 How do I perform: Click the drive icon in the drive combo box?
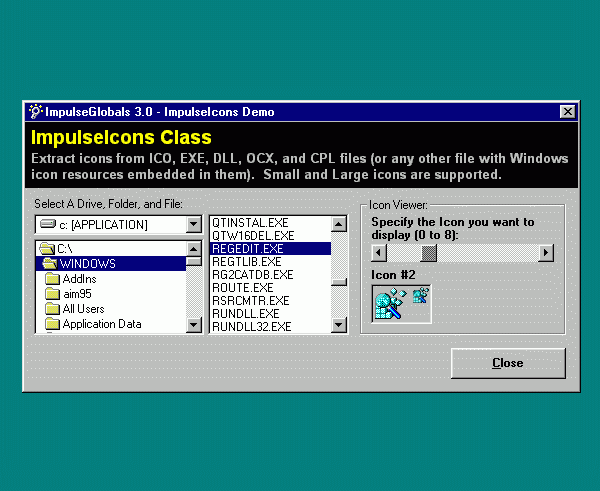tap(48, 224)
